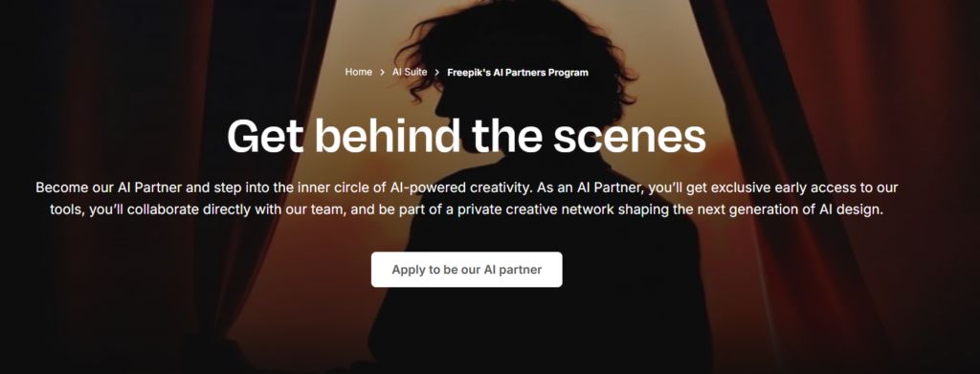Click the 'Get behind the scenes' headline

click(466, 136)
